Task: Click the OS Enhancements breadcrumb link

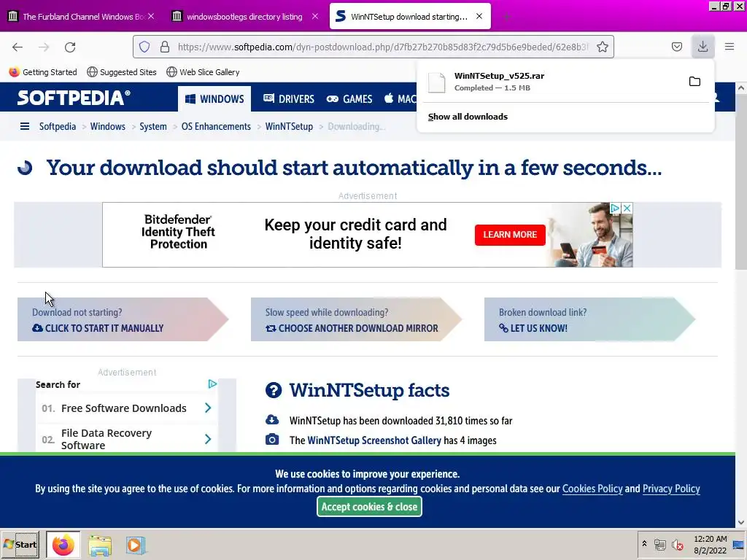Action: click(x=216, y=126)
